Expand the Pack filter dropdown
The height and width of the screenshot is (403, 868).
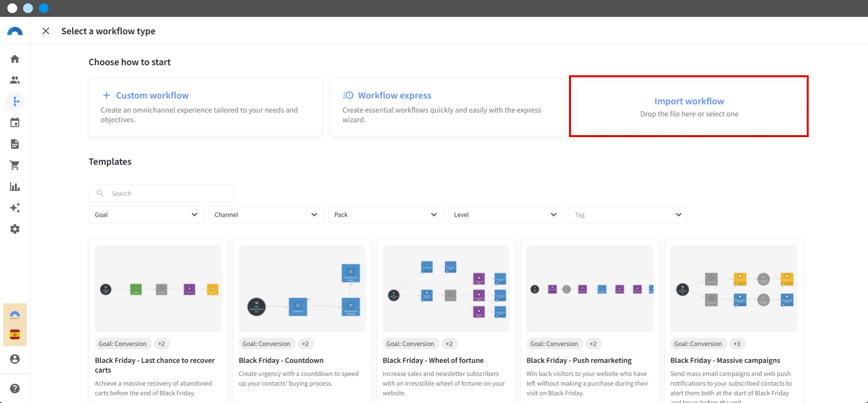386,215
